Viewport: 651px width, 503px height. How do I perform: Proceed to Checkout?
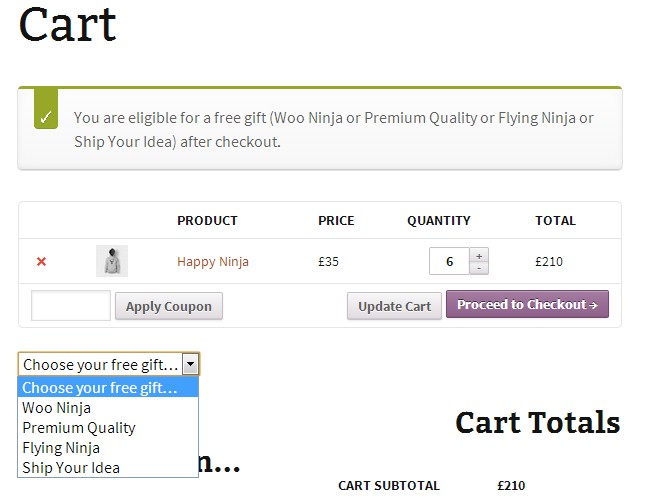click(x=527, y=305)
